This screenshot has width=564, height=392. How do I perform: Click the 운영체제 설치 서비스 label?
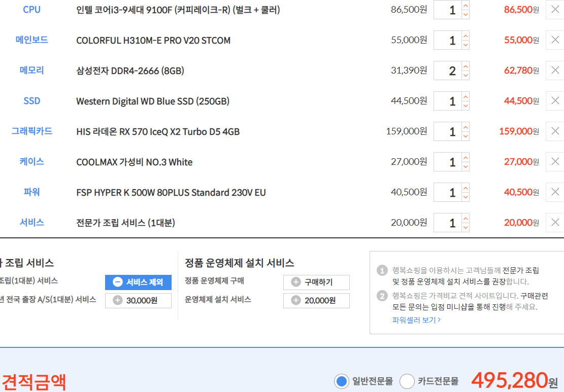coord(218,300)
